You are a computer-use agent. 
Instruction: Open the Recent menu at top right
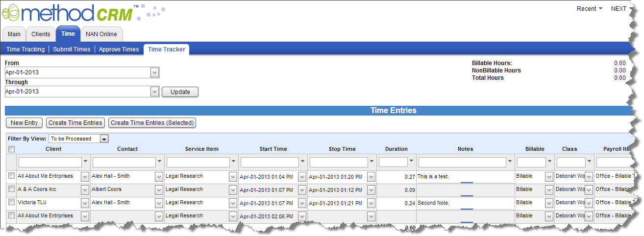pos(589,9)
